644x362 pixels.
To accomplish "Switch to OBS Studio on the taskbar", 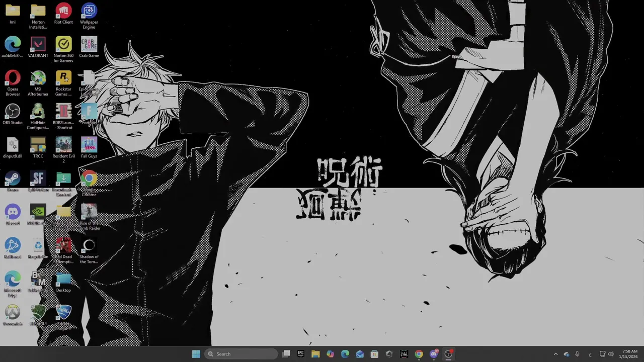I will tap(448, 354).
